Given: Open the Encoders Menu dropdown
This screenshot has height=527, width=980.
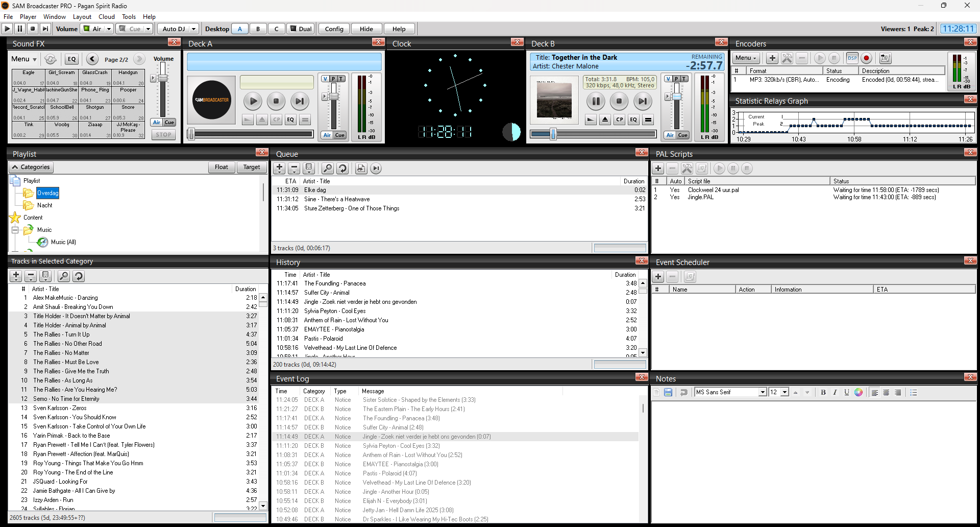Looking at the screenshot, I should click(x=746, y=58).
